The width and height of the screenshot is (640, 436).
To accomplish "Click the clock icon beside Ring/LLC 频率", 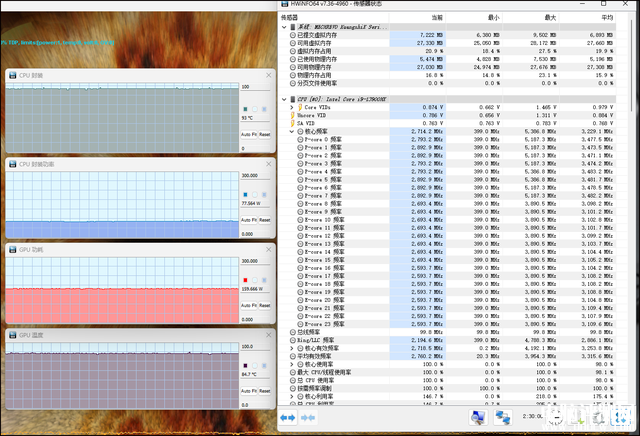I will point(293,340).
